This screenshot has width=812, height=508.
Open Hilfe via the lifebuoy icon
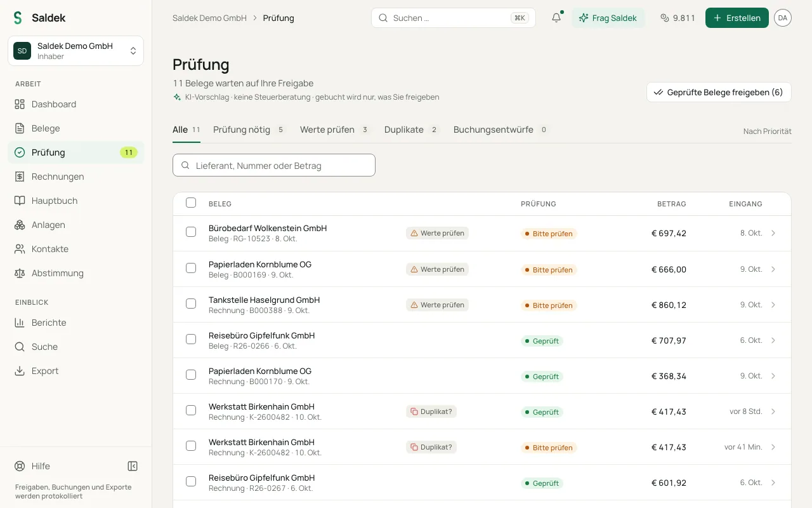(20, 466)
